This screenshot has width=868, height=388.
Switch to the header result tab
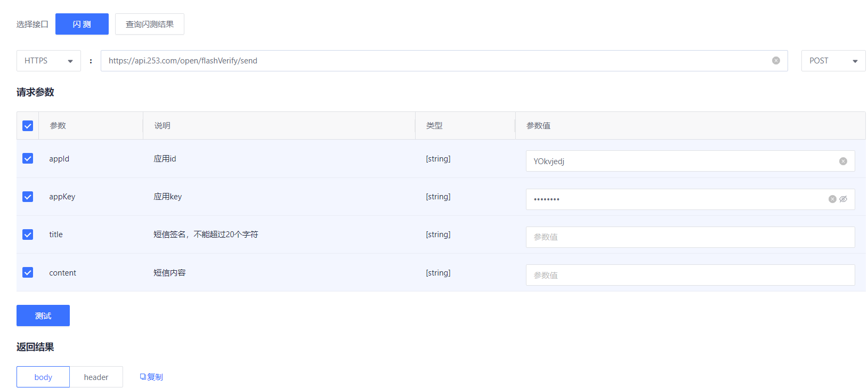(x=96, y=377)
